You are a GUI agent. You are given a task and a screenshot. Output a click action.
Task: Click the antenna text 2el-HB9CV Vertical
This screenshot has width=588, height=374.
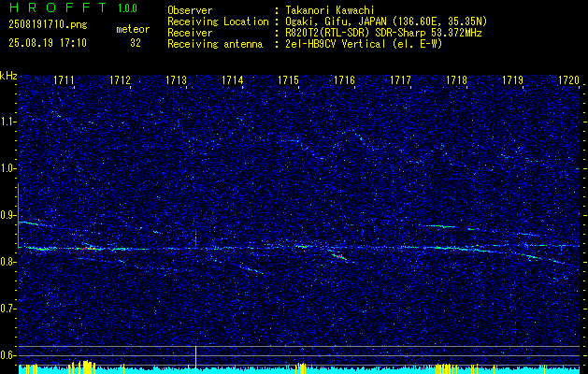point(364,44)
